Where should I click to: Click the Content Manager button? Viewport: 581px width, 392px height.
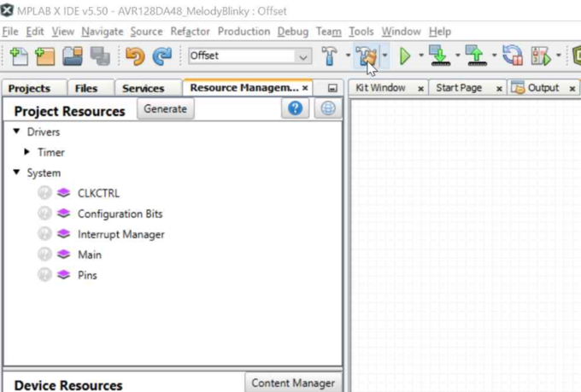click(x=293, y=383)
